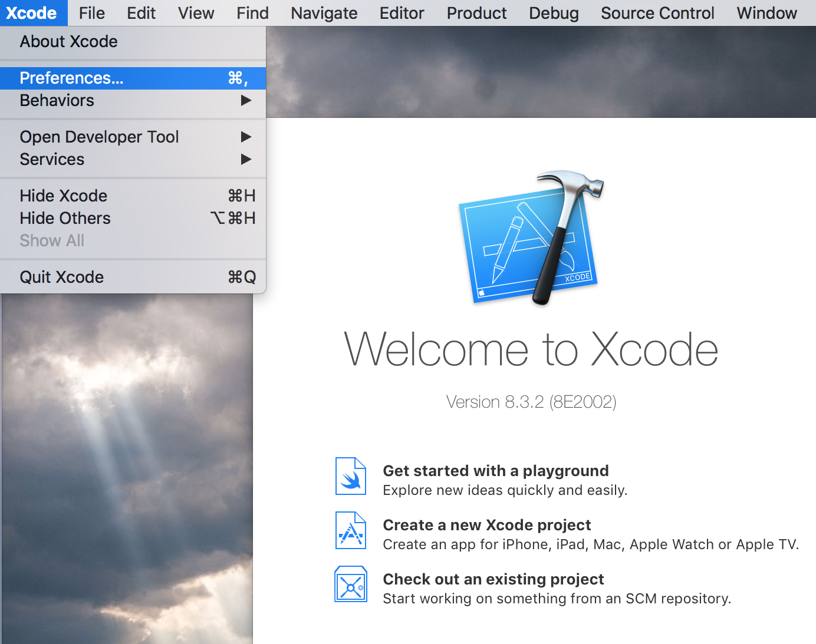The height and width of the screenshot is (644, 816).
Task: Select Hide Xcode
Action: pos(63,196)
